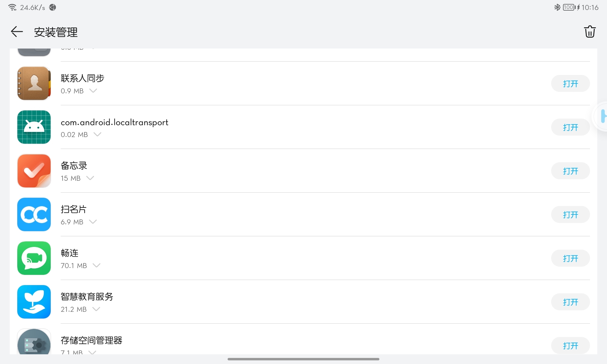Viewport: 607px width, 364px height.
Task: Expand details for 联系人同步 0.9 MB
Action: point(93,91)
